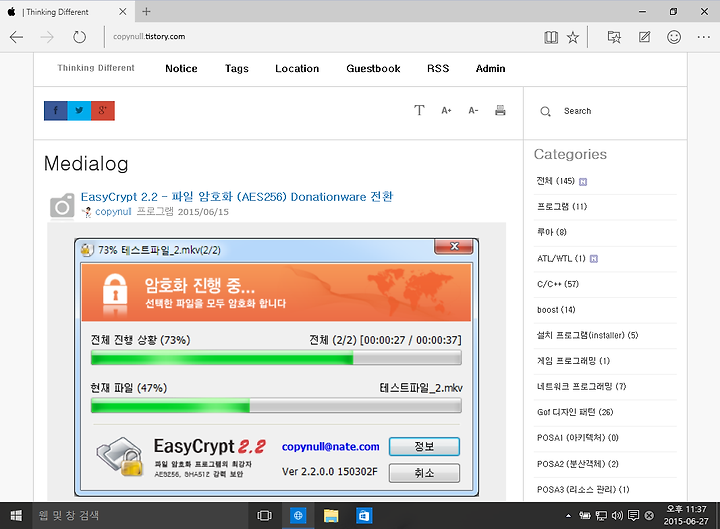Open the POSA2 (분산객체) (2) category
The image size is (720, 529).
(578, 464)
